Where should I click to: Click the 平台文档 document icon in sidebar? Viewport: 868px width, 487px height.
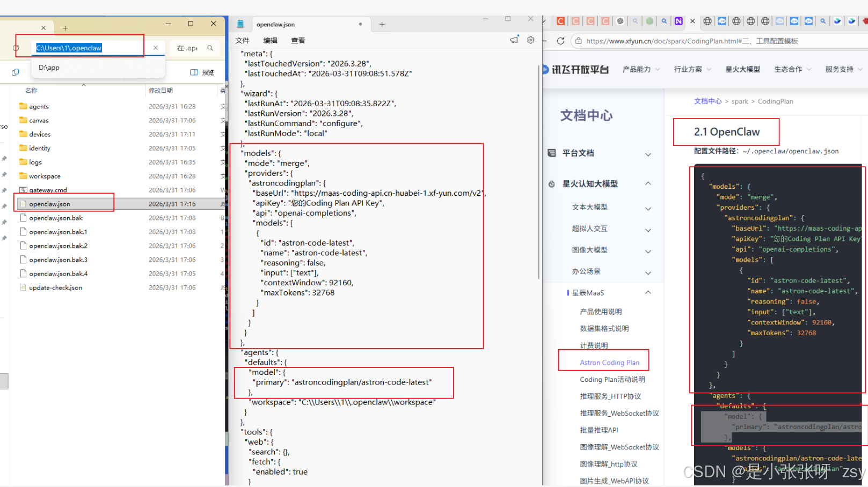click(x=551, y=153)
